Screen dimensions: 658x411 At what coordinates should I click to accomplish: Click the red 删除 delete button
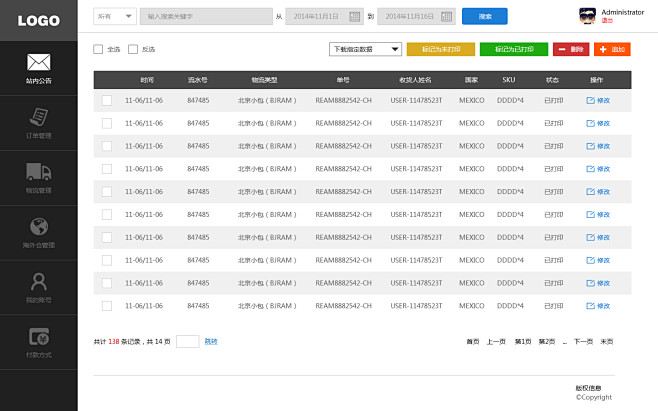[x=571, y=49]
